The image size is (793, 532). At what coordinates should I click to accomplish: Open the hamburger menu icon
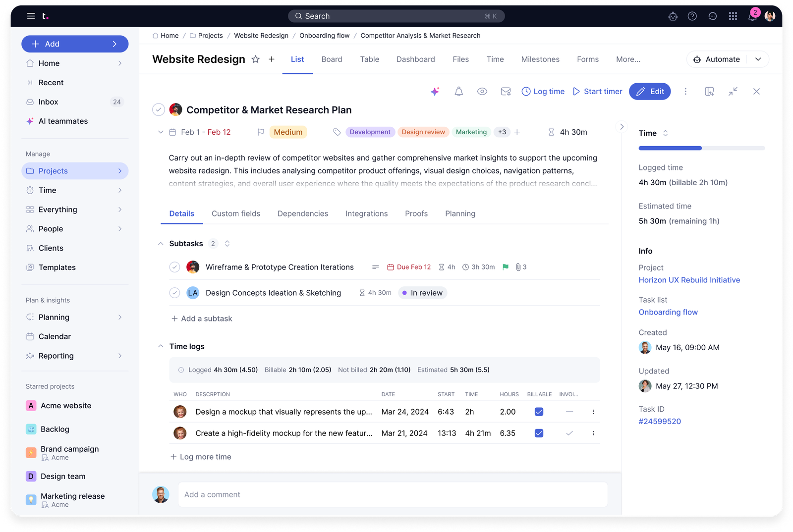point(31,16)
